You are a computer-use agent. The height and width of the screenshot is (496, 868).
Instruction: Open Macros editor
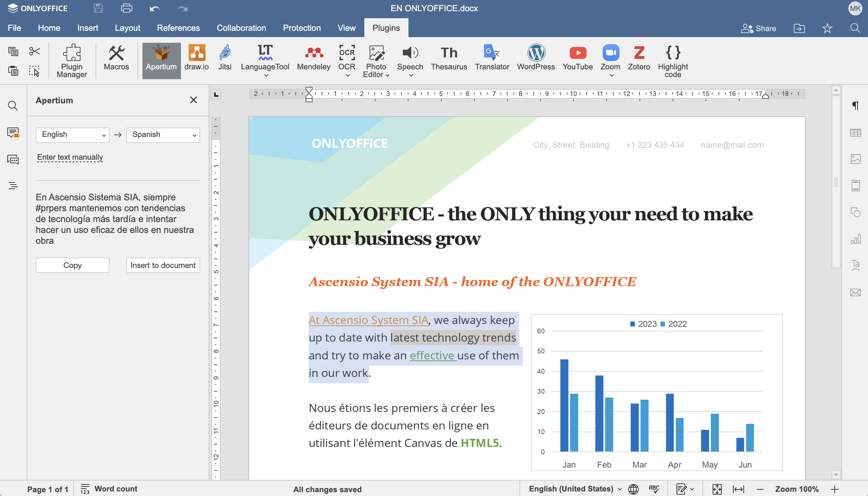pyautogui.click(x=116, y=58)
